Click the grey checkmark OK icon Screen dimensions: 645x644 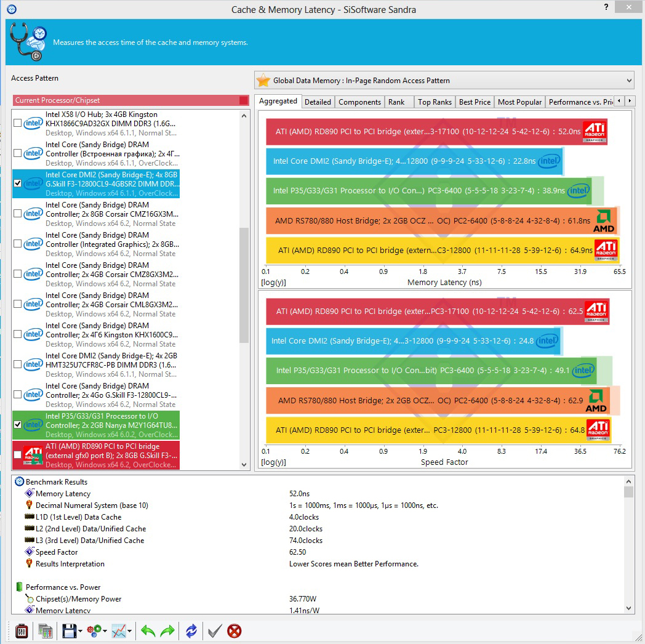[215, 631]
